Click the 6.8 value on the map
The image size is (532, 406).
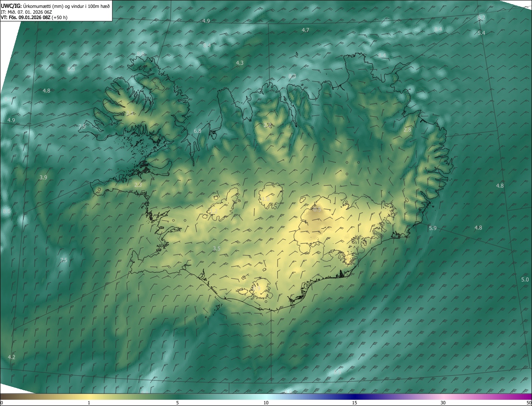pos(197,131)
